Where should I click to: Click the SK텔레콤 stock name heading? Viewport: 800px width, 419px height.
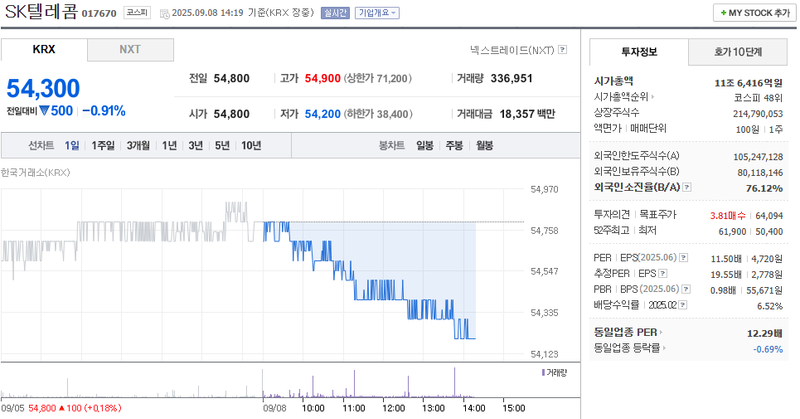point(41,12)
